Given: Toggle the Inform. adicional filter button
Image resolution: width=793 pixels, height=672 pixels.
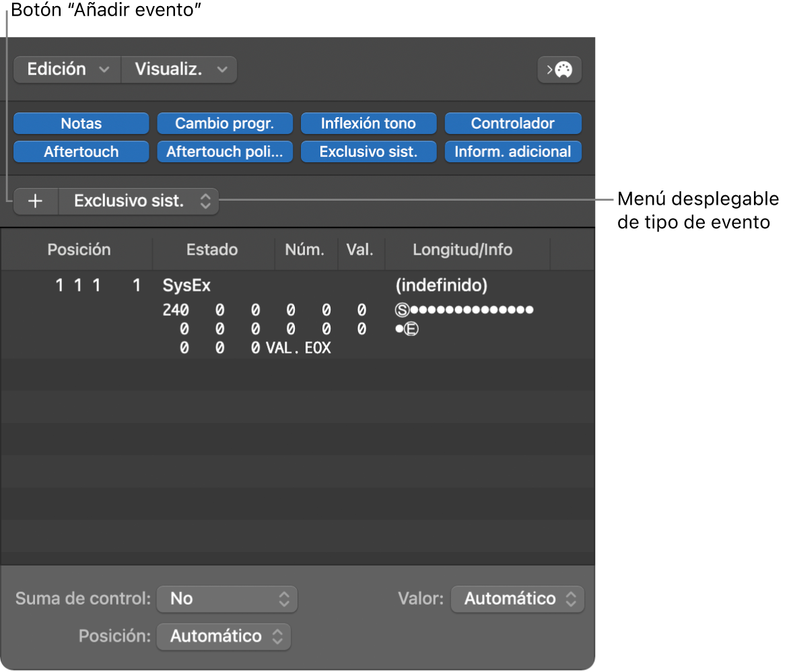Looking at the screenshot, I should pyautogui.click(x=513, y=152).
